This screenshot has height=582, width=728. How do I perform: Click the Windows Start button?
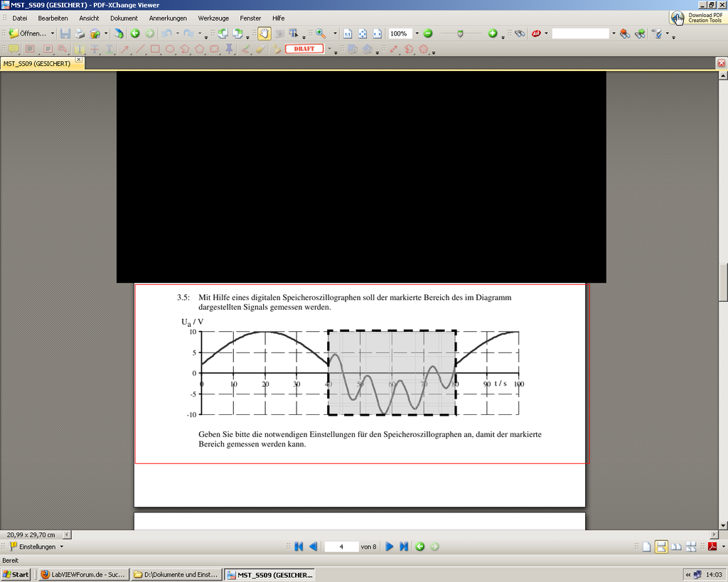pos(16,574)
